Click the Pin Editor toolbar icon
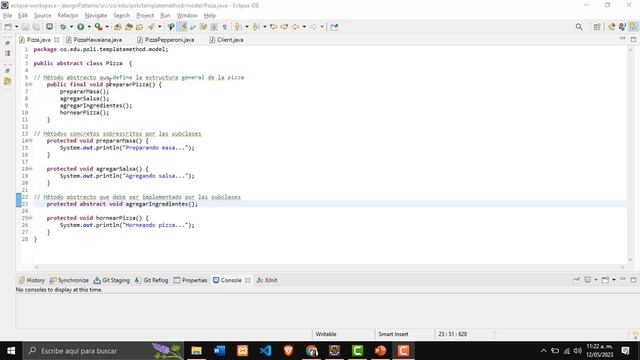The image size is (640, 360). coord(334,27)
